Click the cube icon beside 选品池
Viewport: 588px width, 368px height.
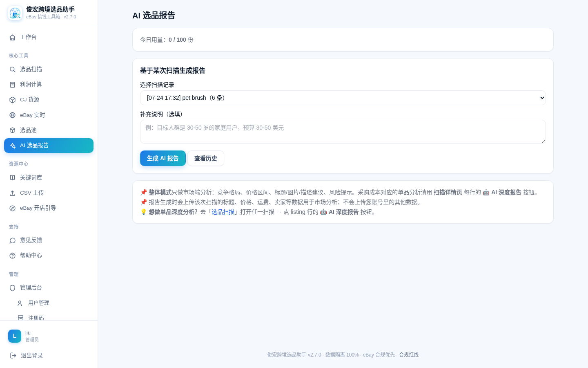pos(12,130)
